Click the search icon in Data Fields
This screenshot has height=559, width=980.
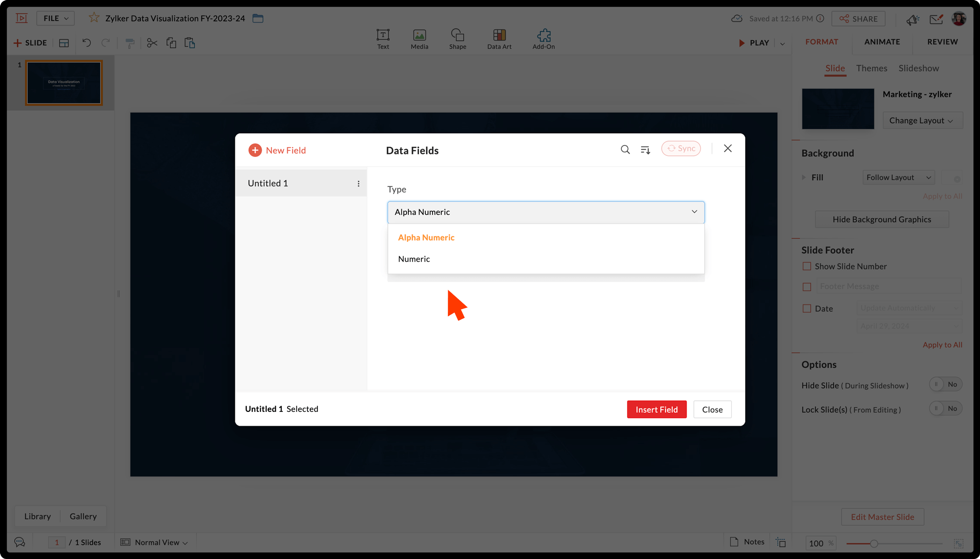625,150
